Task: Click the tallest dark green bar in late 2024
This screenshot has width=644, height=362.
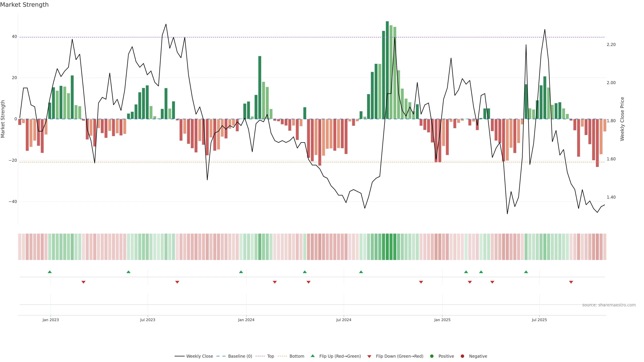Action: tap(387, 70)
